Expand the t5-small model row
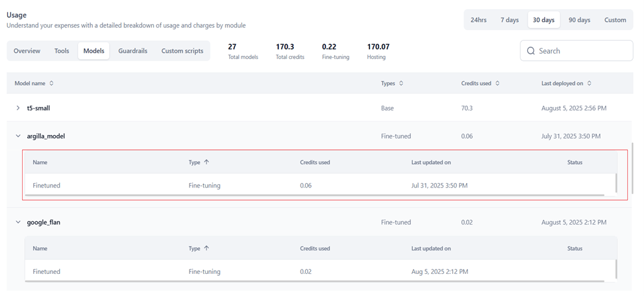 point(18,108)
